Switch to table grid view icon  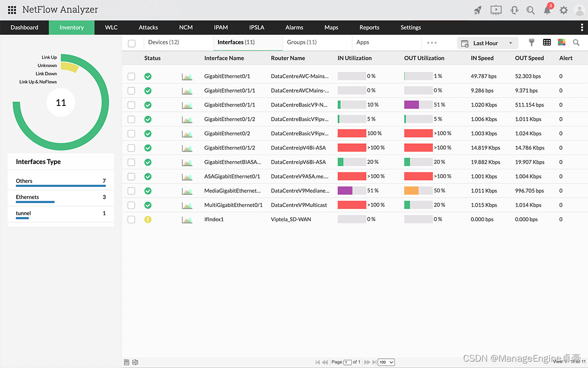pyautogui.click(x=547, y=43)
